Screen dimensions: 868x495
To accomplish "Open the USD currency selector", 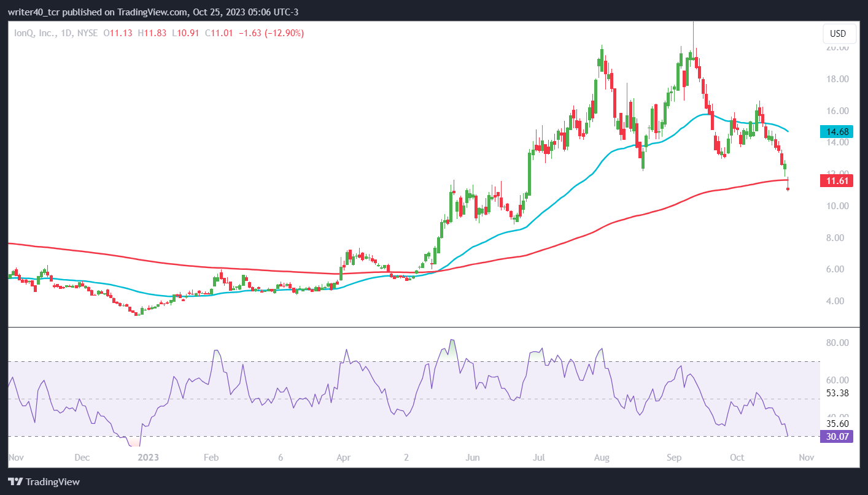I will [x=838, y=34].
